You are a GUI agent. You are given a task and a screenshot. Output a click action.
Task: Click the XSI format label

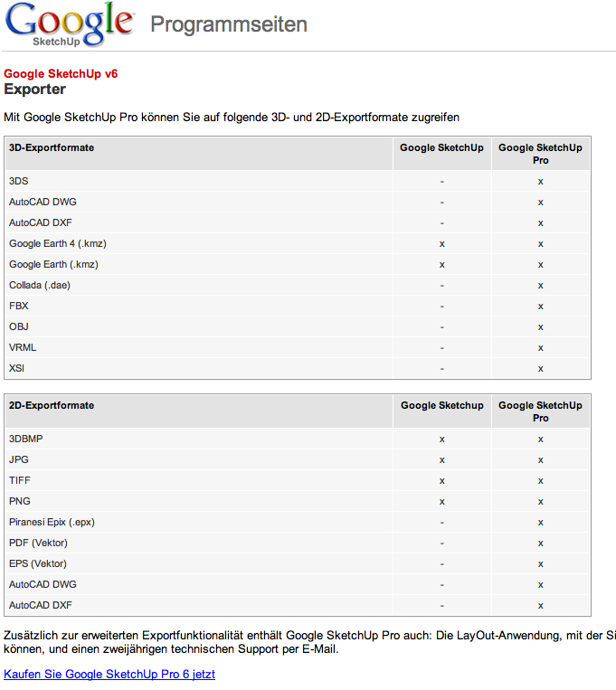tap(17, 368)
